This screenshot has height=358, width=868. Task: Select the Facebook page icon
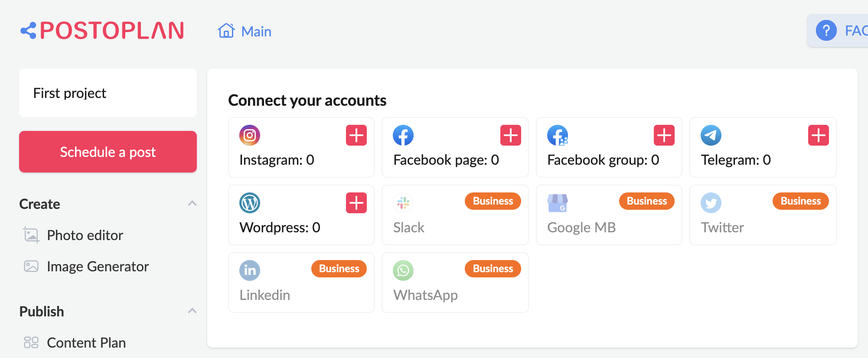(x=403, y=135)
